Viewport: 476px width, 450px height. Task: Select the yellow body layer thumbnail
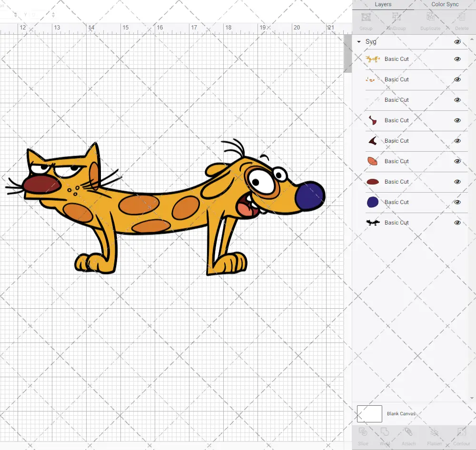pos(373,59)
